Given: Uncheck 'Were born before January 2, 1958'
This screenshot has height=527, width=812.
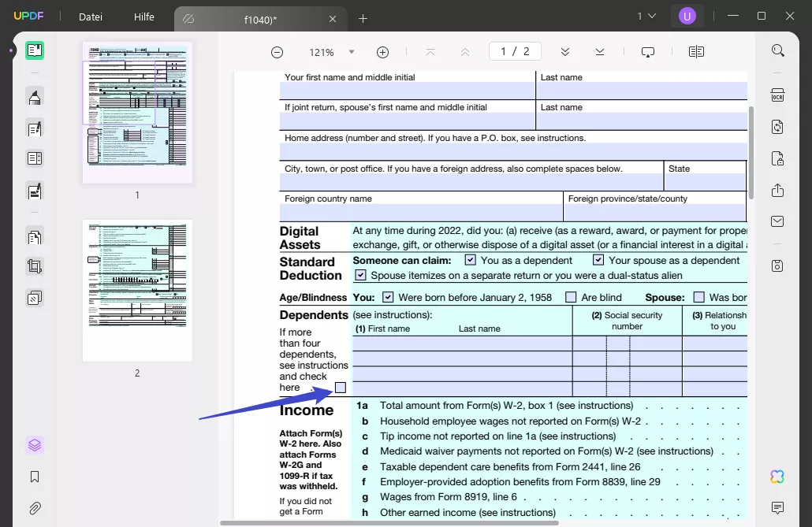Looking at the screenshot, I should pos(388,296).
